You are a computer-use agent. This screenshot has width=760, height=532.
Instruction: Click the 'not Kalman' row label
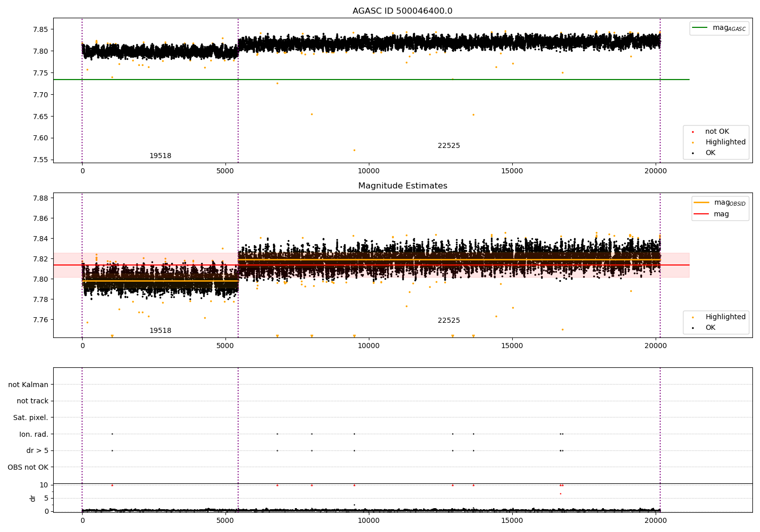(28, 385)
